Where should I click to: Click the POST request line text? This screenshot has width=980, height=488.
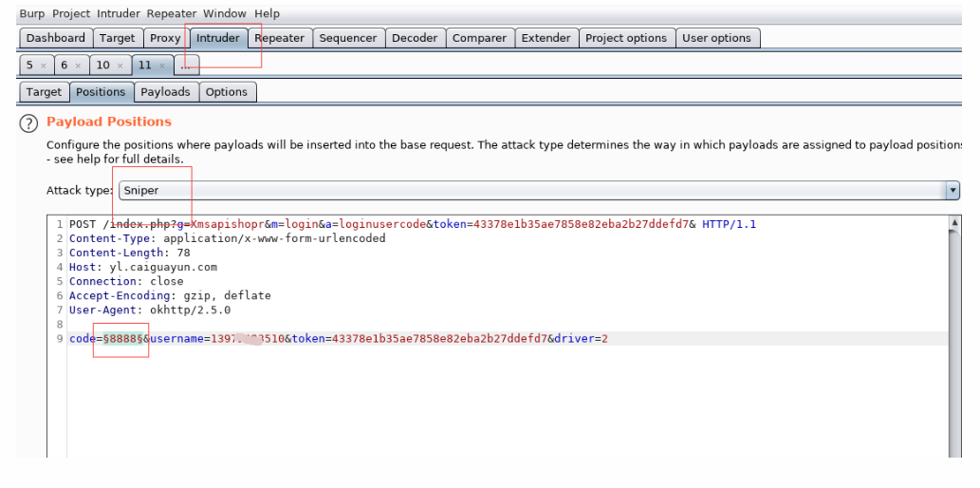click(413, 224)
